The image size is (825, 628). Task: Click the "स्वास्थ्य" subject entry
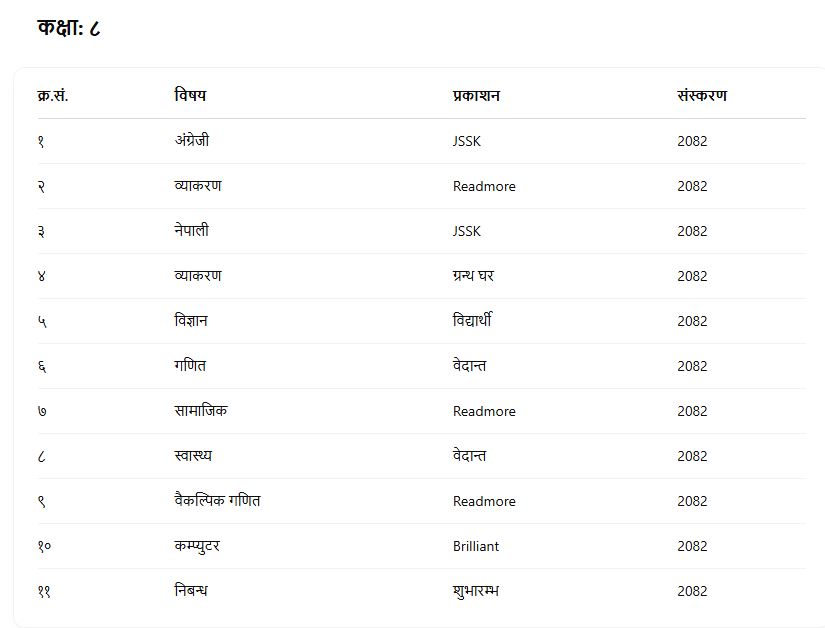192,456
